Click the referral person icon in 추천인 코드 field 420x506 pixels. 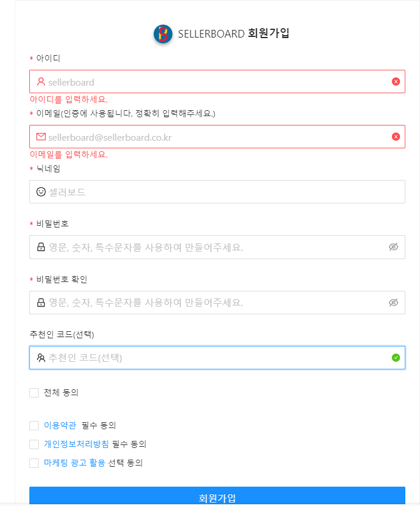[x=39, y=357]
